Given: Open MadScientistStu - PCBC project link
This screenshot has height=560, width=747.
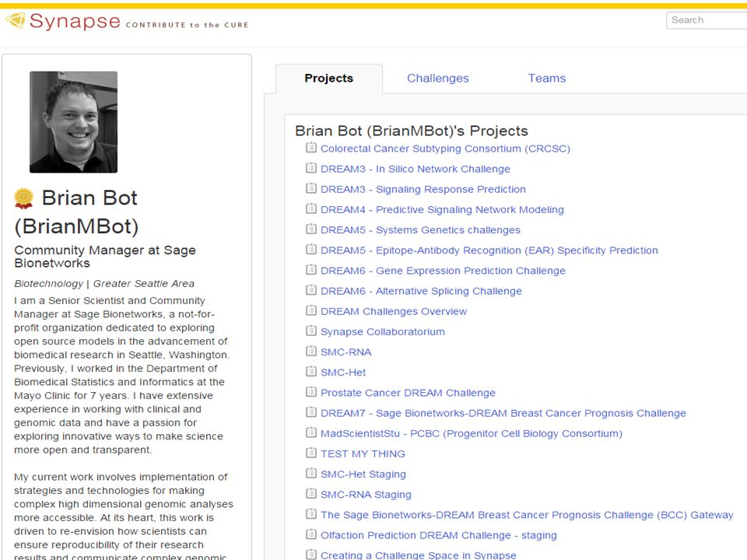Looking at the screenshot, I should 472,434.
